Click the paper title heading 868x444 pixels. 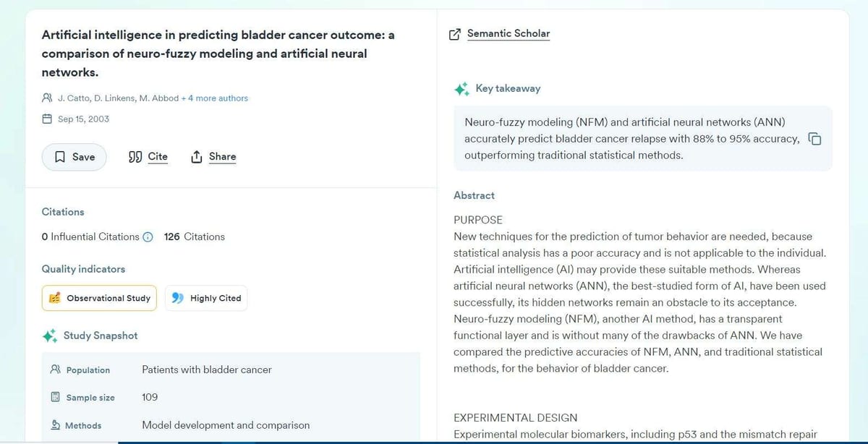(218, 54)
